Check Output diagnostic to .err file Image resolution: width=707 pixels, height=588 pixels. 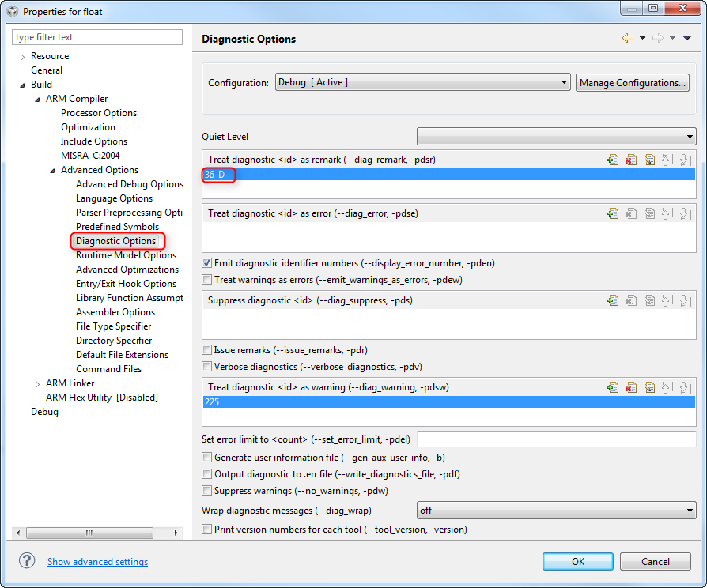206,474
